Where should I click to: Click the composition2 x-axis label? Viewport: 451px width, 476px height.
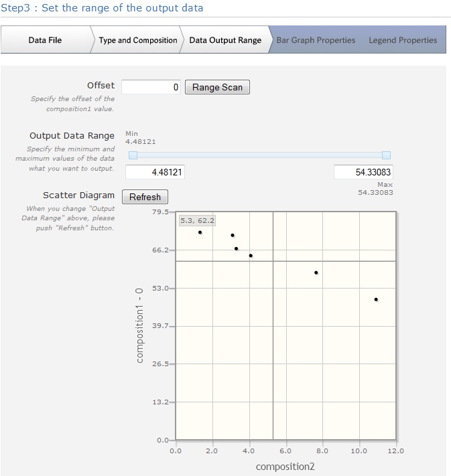tap(285, 467)
